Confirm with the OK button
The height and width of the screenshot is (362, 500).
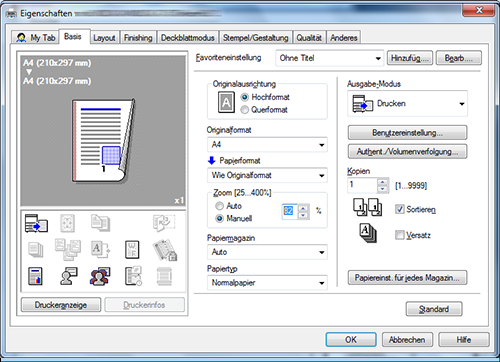pos(351,340)
